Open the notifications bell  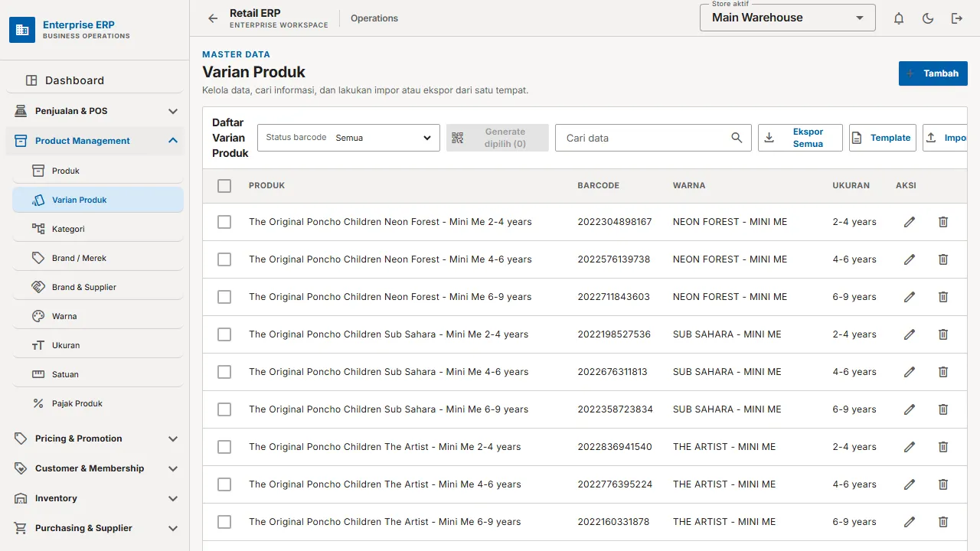coord(899,18)
